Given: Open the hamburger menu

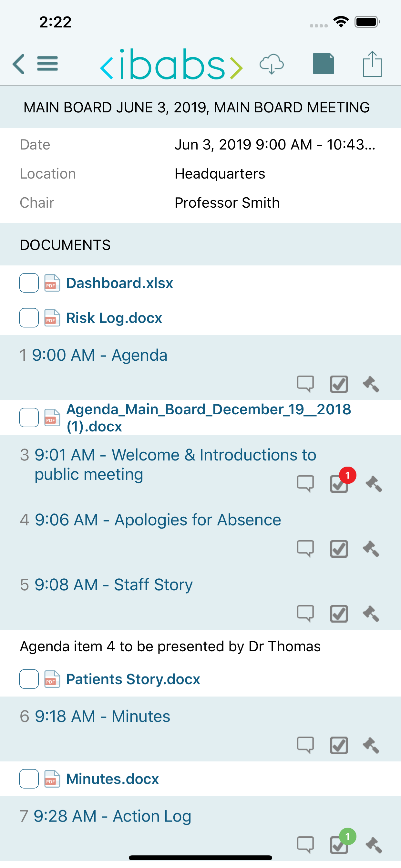Looking at the screenshot, I should [x=47, y=64].
